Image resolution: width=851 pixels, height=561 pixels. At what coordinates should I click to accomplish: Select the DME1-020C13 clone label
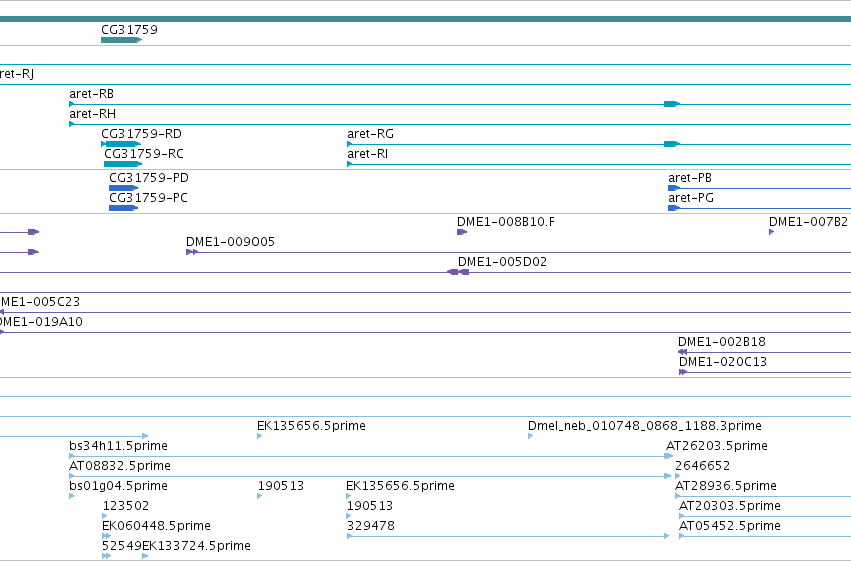tap(723, 362)
